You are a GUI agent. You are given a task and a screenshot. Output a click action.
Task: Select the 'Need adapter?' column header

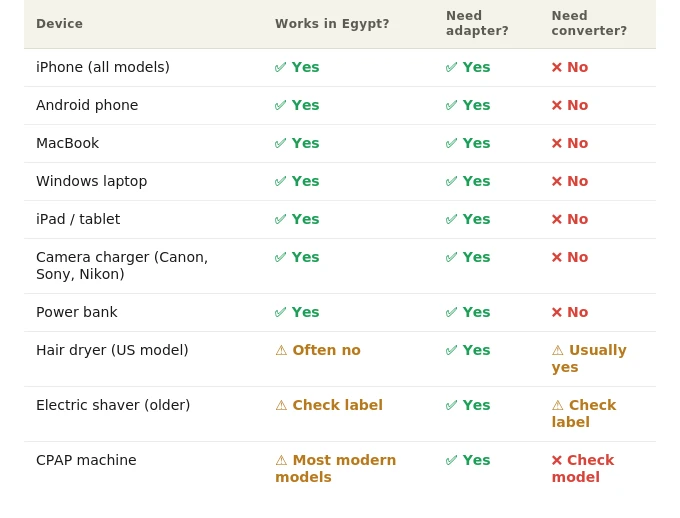(x=477, y=23)
